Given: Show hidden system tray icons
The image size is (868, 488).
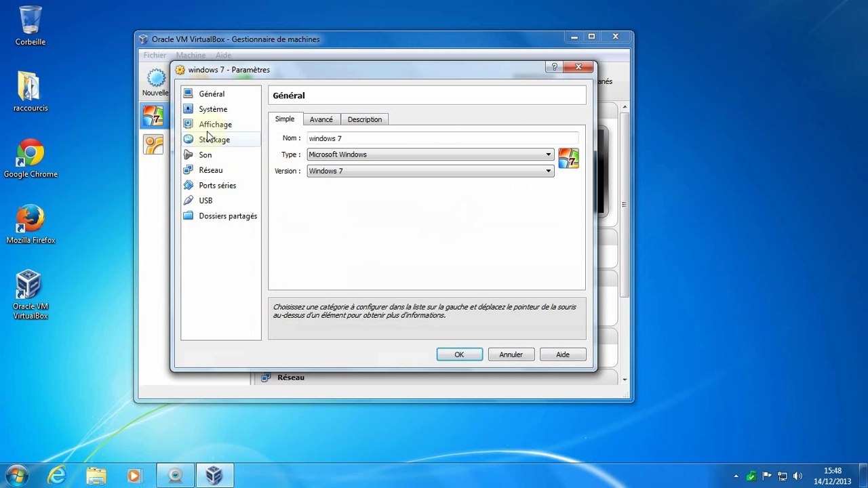Looking at the screenshot, I should 736,476.
